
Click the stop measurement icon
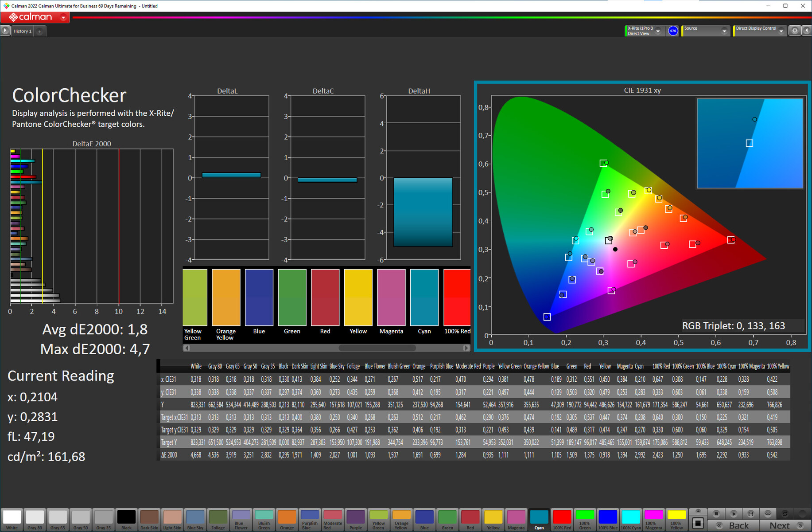click(x=716, y=513)
